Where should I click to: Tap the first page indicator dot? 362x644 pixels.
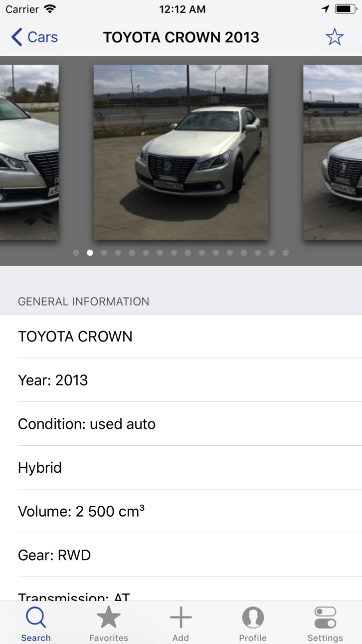tap(76, 253)
